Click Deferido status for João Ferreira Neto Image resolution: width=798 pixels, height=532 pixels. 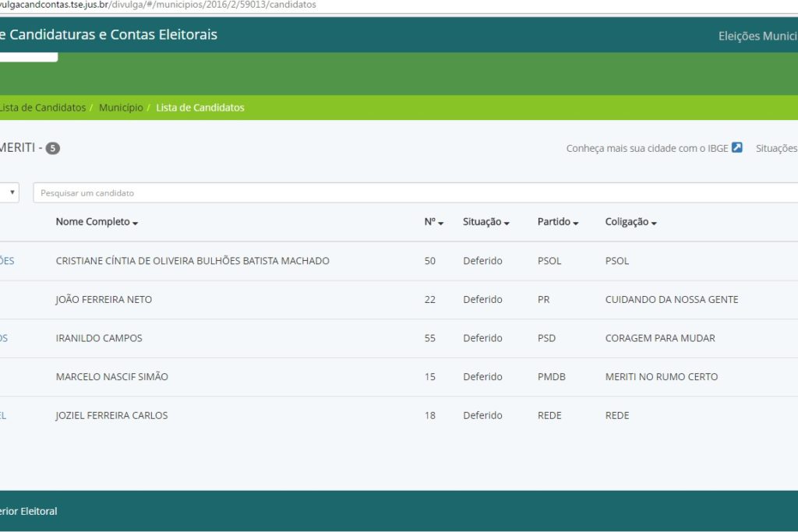coord(482,300)
